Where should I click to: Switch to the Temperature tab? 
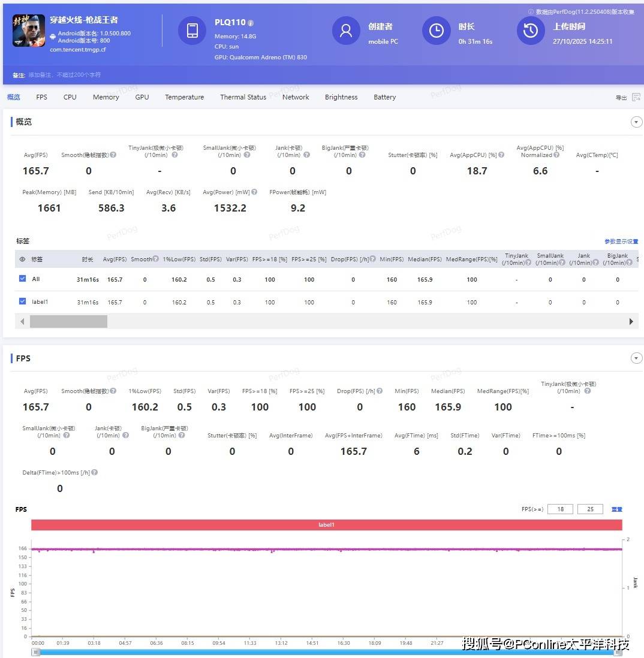click(184, 97)
